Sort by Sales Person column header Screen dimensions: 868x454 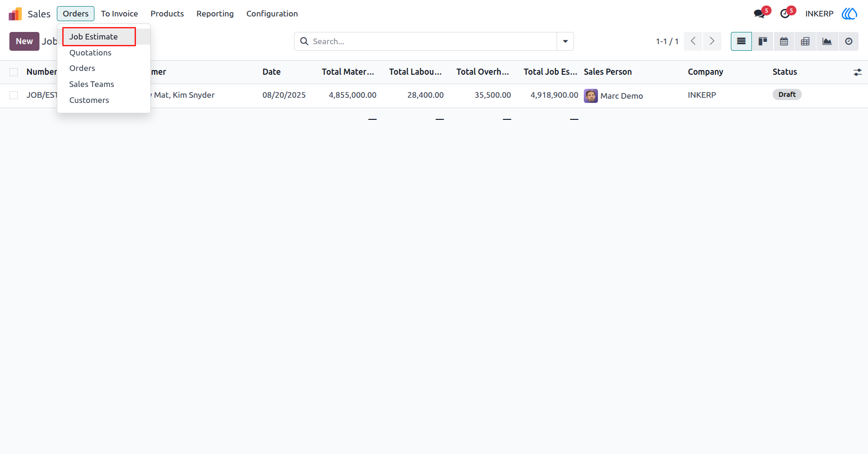point(608,72)
